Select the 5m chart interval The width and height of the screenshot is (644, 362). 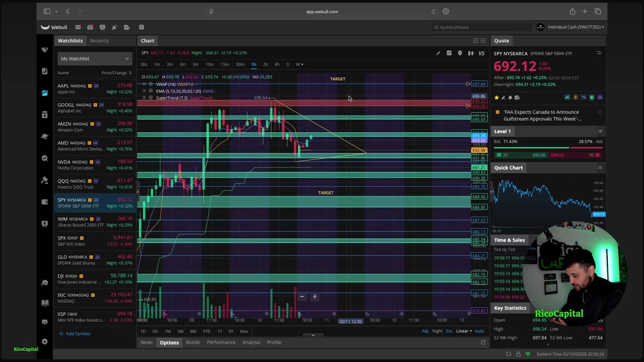click(195, 64)
